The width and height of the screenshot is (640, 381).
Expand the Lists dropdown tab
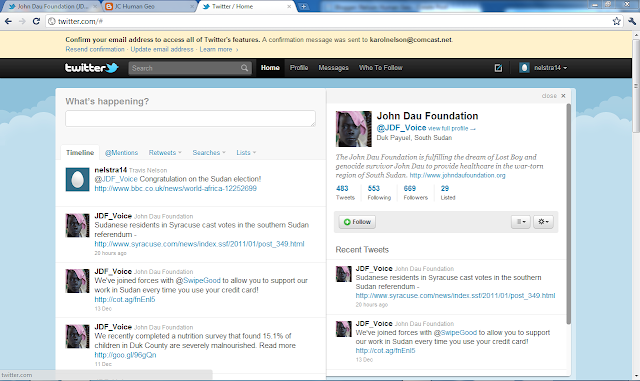click(246, 152)
